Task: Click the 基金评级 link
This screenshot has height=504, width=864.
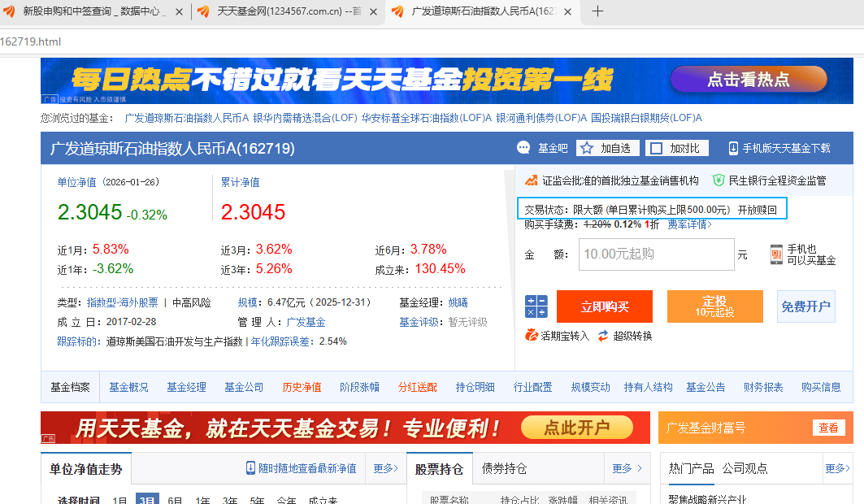Action: pyautogui.click(x=419, y=322)
